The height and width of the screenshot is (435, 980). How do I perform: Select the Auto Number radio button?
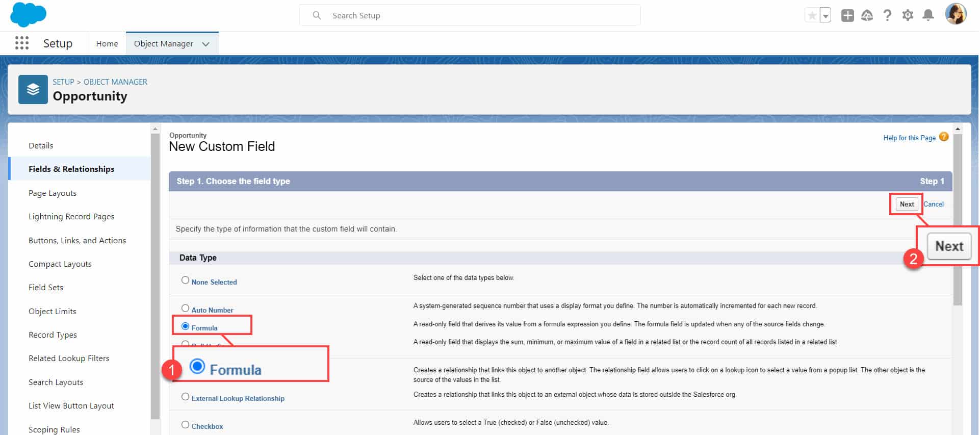(x=185, y=308)
